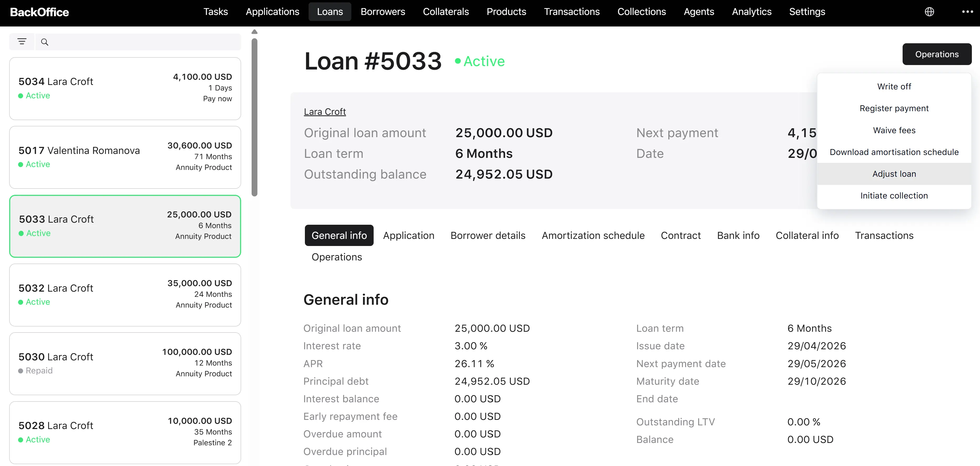Open top navigation Transactions

click(x=572, y=12)
